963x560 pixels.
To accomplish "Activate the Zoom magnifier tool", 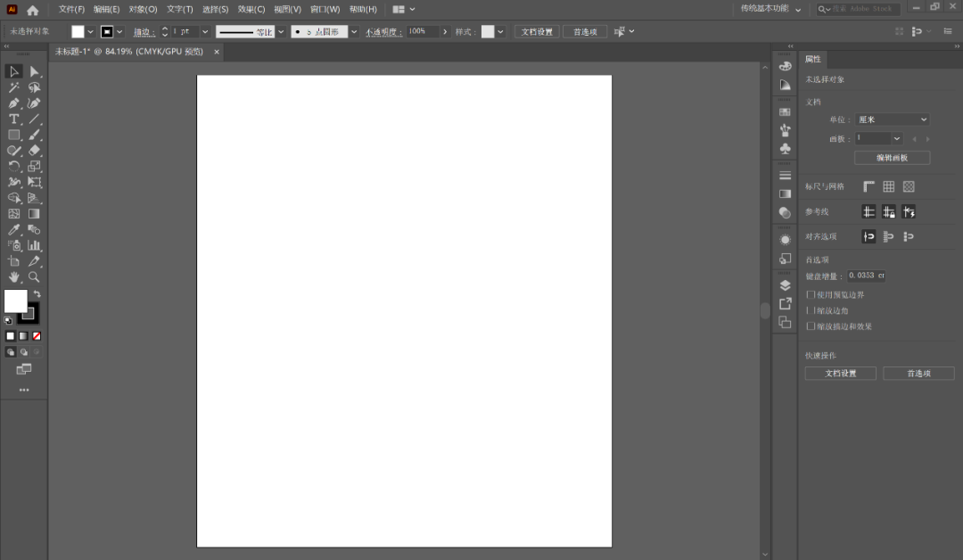I will 34,277.
